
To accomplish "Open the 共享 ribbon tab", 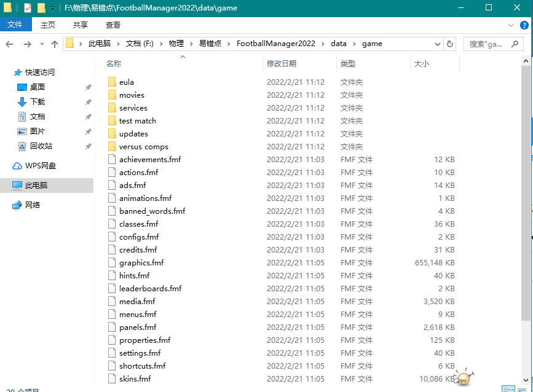I will [x=80, y=25].
